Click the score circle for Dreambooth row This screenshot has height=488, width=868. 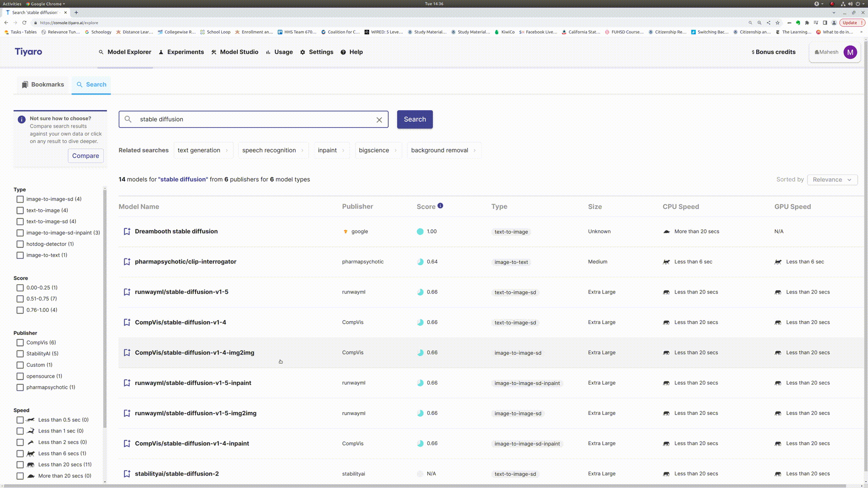coord(420,232)
